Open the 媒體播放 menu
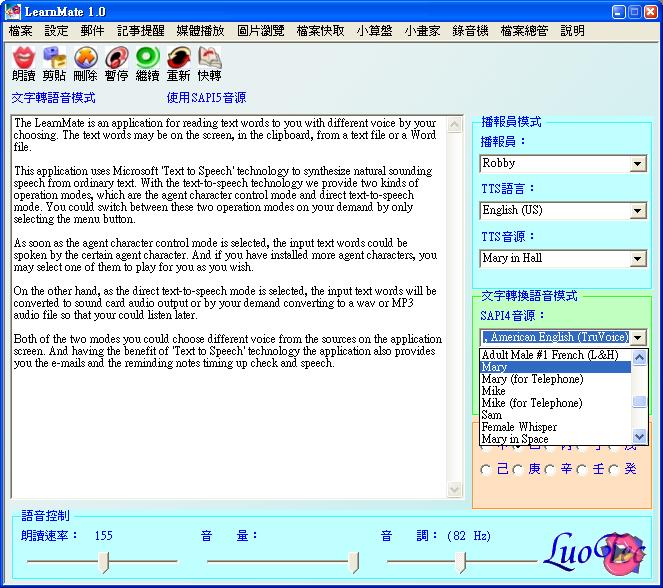This screenshot has height=588, width=663. tap(200, 31)
